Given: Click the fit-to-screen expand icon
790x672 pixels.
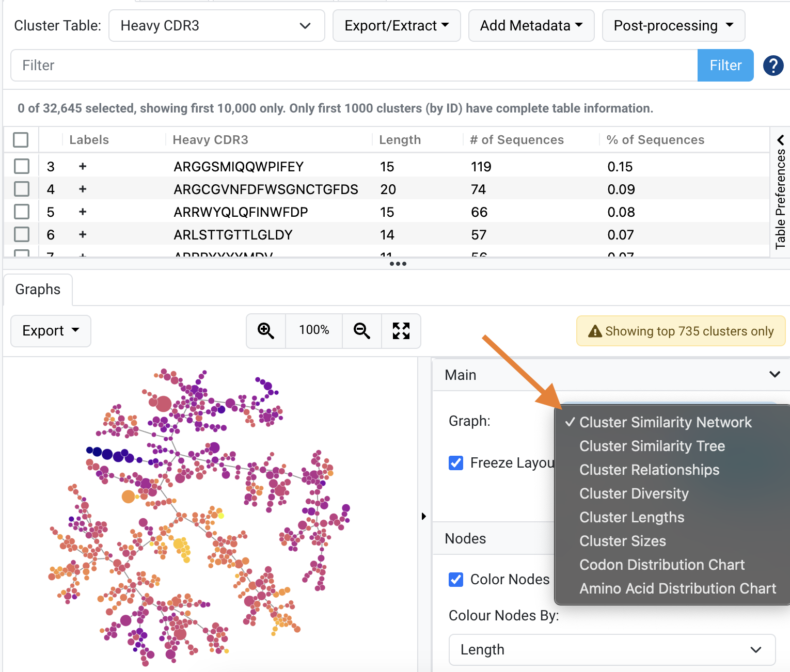Looking at the screenshot, I should (x=401, y=331).
